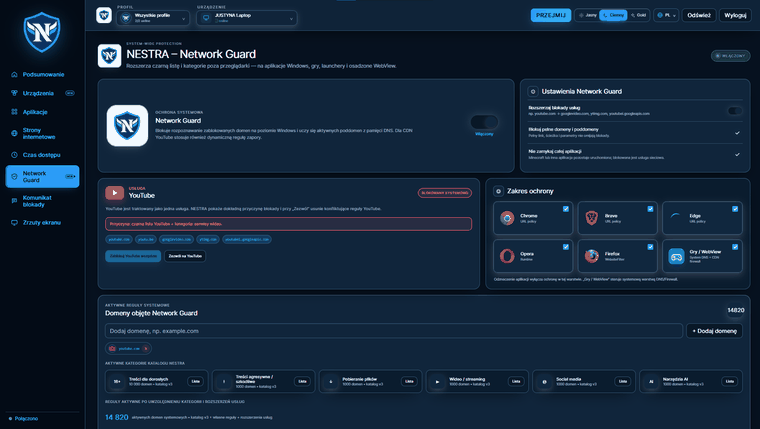Click the Opera browser icon
The width and height of the screenshot is (760, 429).
point(507,255)
